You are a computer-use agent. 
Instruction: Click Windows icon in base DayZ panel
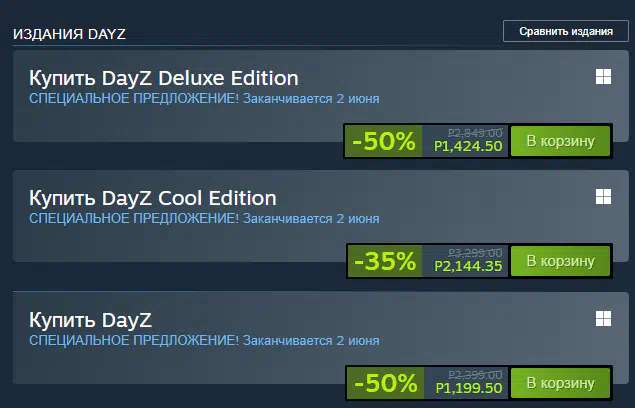[x=603, y=318]
